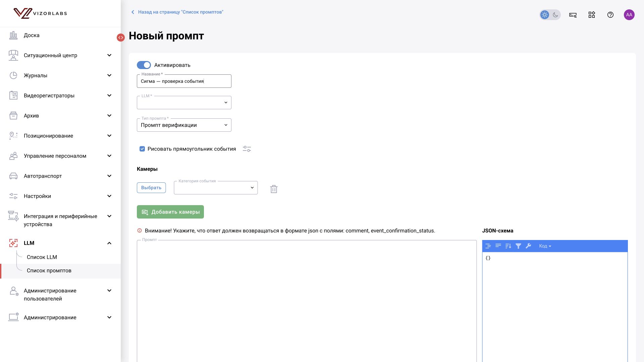
Task: Click the Выбрать cameras button
Action: coord(151,188)
